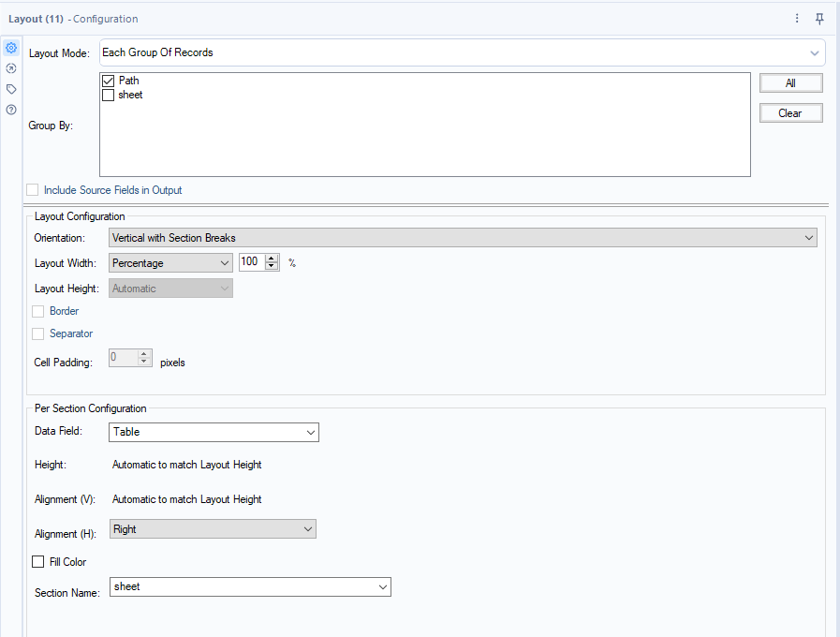Select the Configuration gear icon in sidebar
840x637 pixels.
click(x=11, y=47)
